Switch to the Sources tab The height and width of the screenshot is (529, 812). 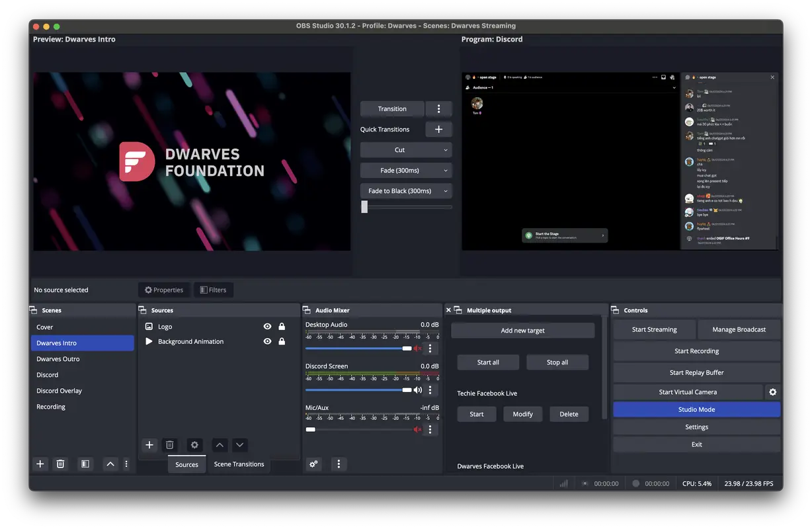point(186,465)
